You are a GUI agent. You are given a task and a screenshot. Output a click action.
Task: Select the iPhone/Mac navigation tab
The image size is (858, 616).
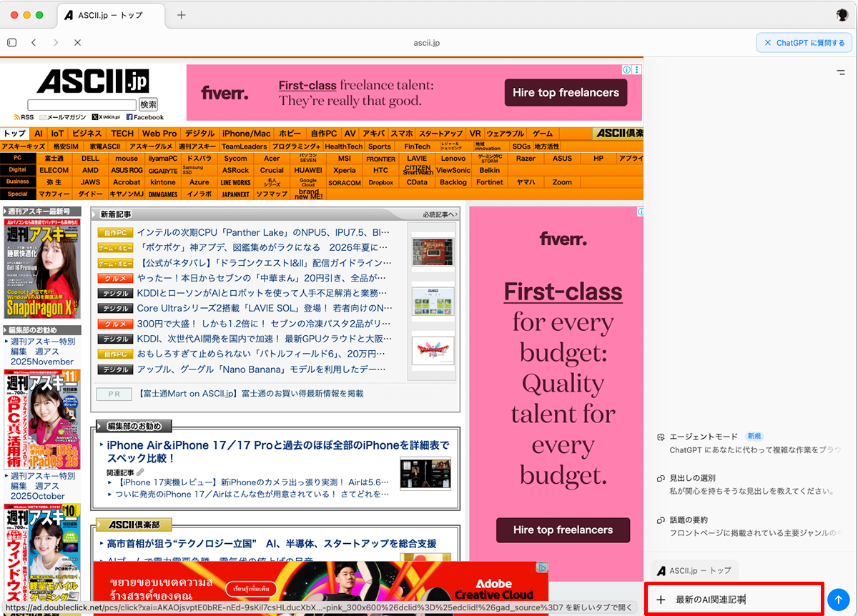pyautogui.click(x=247, y=134)
